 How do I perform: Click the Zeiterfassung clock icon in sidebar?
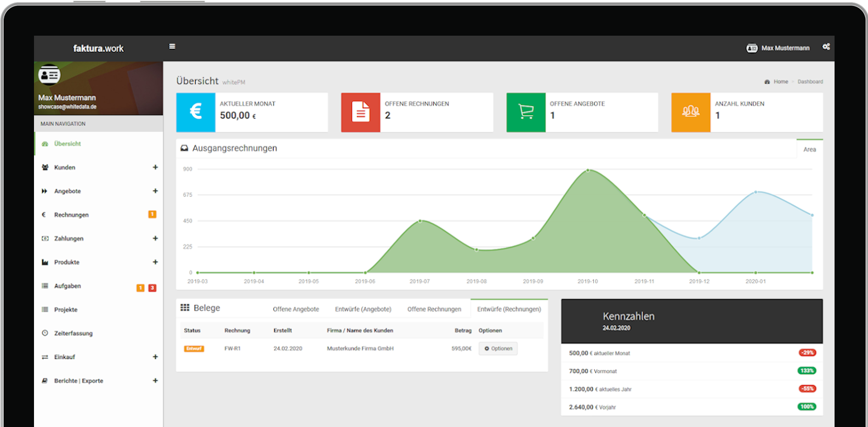tap(45, 333)
